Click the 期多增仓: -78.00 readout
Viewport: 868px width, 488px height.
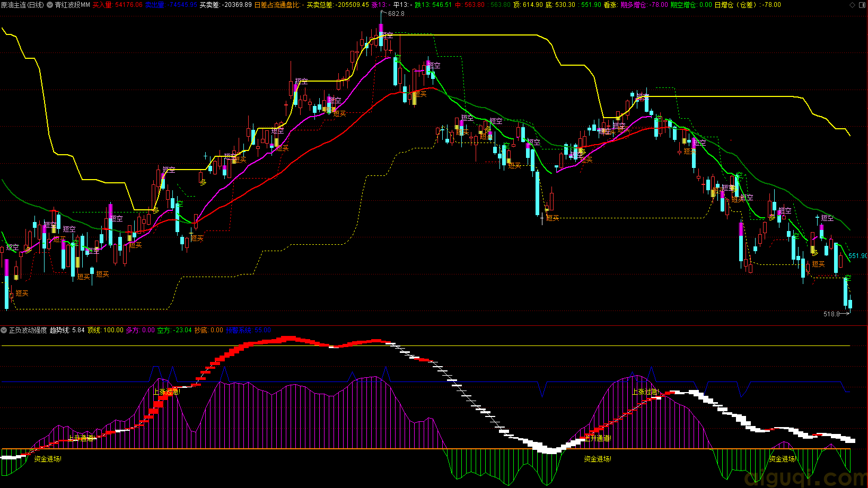click(x=644, y=5)
